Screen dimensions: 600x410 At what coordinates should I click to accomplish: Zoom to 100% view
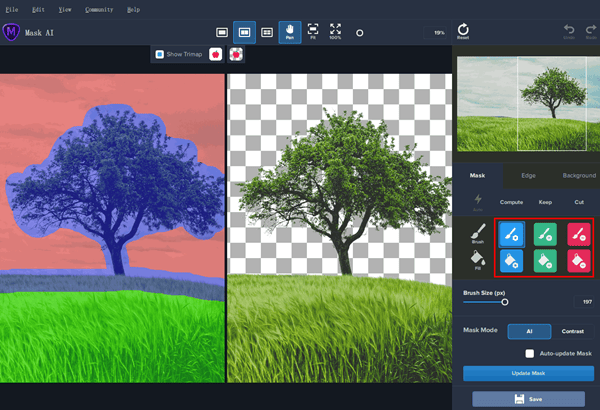click(335, 33)
